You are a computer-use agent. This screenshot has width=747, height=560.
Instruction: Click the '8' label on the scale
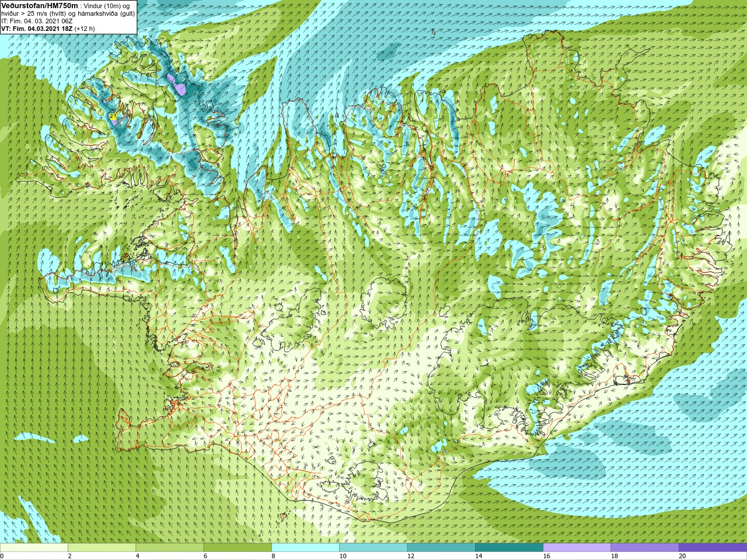pos(273,556)
